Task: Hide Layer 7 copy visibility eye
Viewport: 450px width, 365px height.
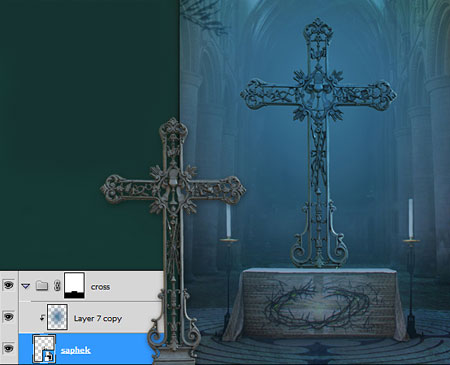Action: click(8, 317)
